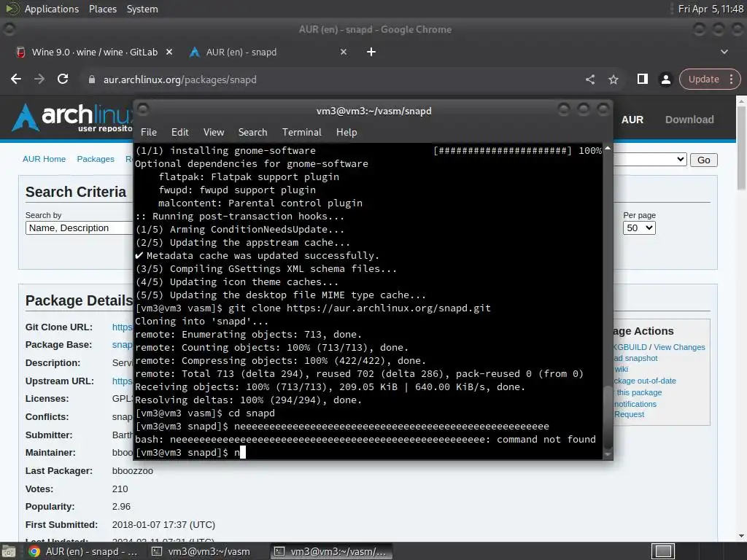Click View Changes link

click(x=679, y=347)
